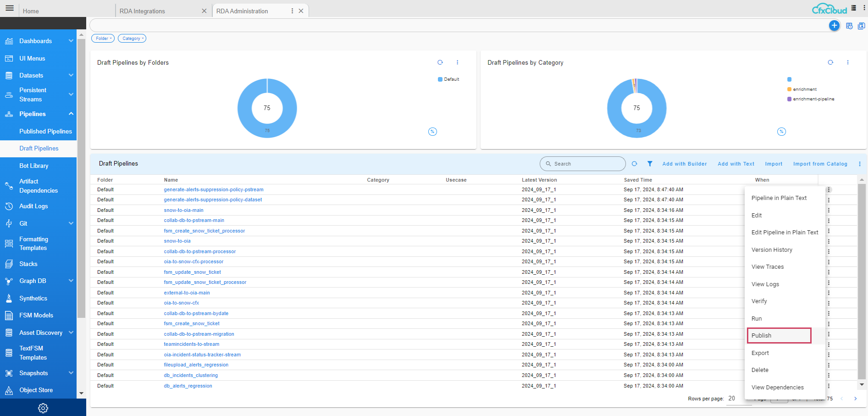This screenshot has width=868, height=416.
Task: Click the blue plus add button
Action: pos(834,26)
